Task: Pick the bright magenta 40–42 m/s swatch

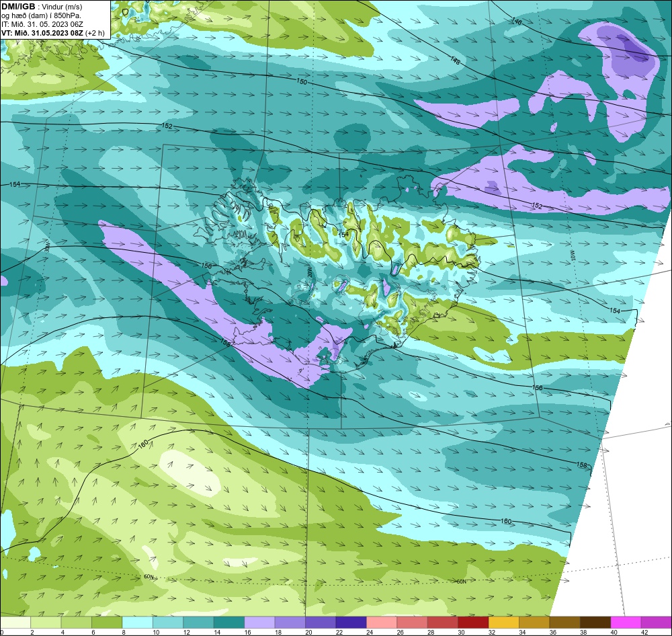Action: 626,623
